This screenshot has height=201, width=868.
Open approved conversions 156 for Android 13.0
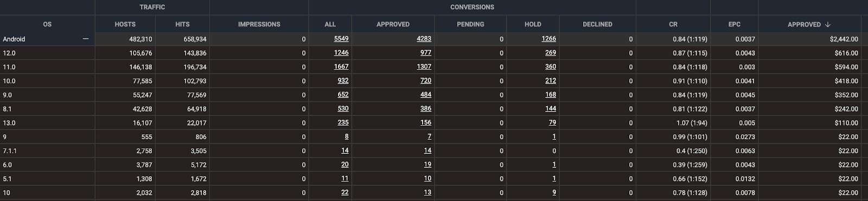coord(426,122)
